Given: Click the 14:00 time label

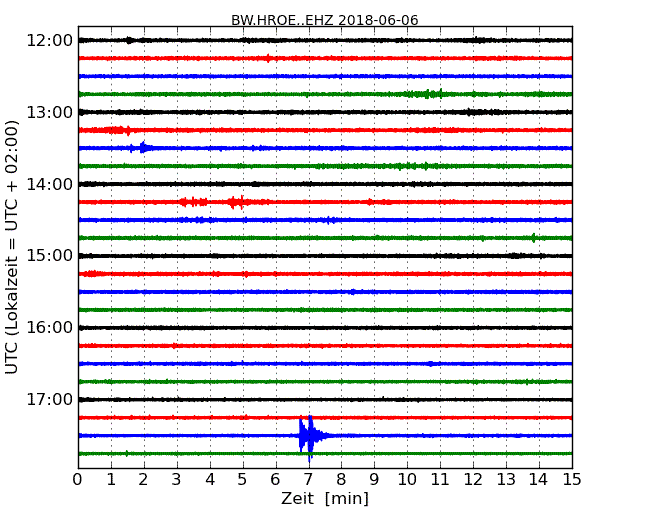Looking at the screenshot, I should tap(50, 184).
